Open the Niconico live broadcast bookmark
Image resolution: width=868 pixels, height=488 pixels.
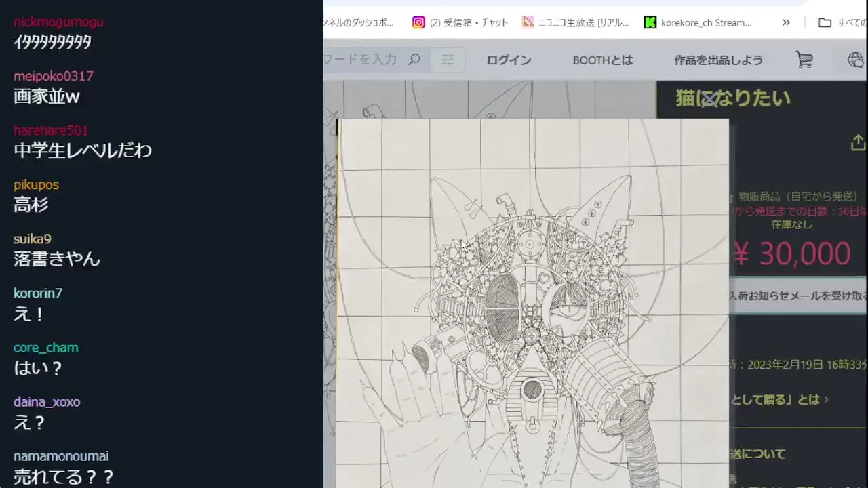(576, 22)
